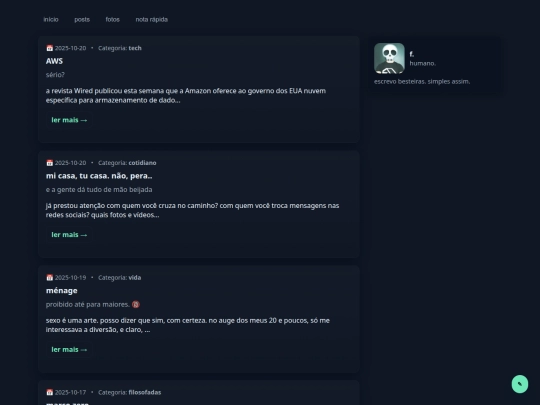Open the AWS post title
Screen dimensions: 540x405
(x=54, y=61)
